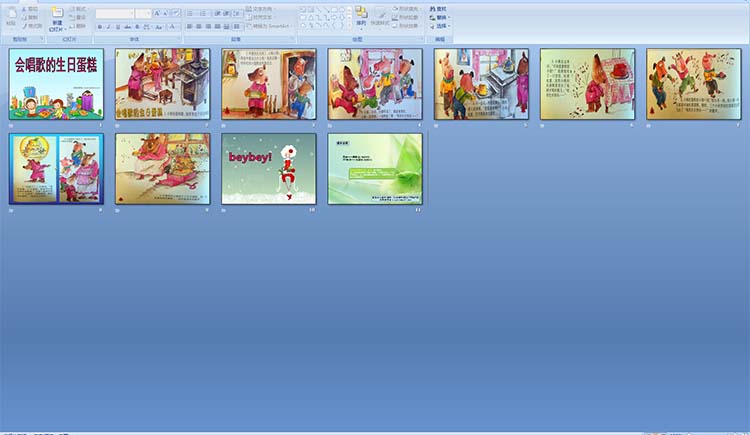Open the slide Layout dropdown
Image resolution: width=750 pixels, height=435 pixels.
click(x=78, y=9)
